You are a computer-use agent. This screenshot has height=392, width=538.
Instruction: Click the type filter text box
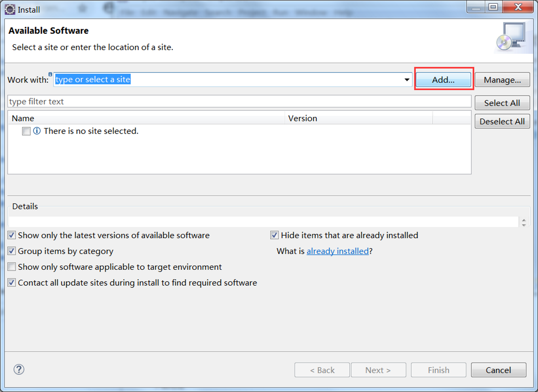tap(239, 102)
